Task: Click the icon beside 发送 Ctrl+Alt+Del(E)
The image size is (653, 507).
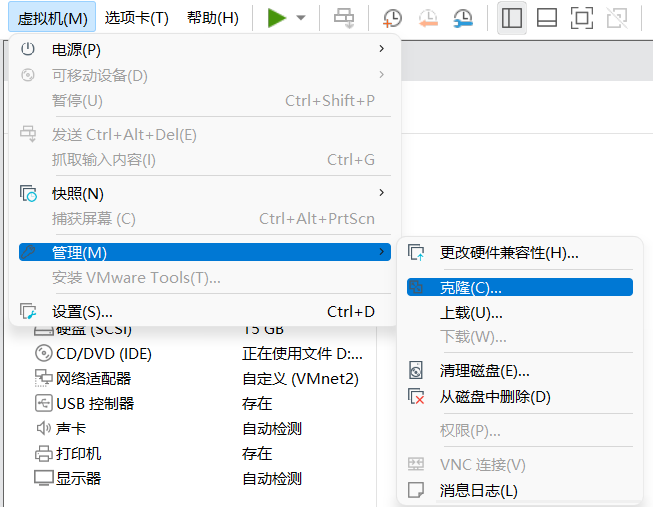Action: click(x=28, y=134)
